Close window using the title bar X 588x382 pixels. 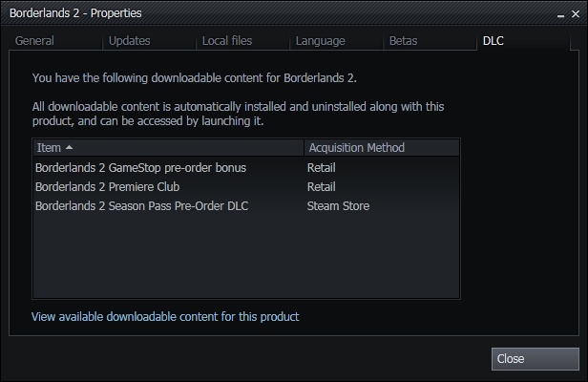[x=575, y=11]
